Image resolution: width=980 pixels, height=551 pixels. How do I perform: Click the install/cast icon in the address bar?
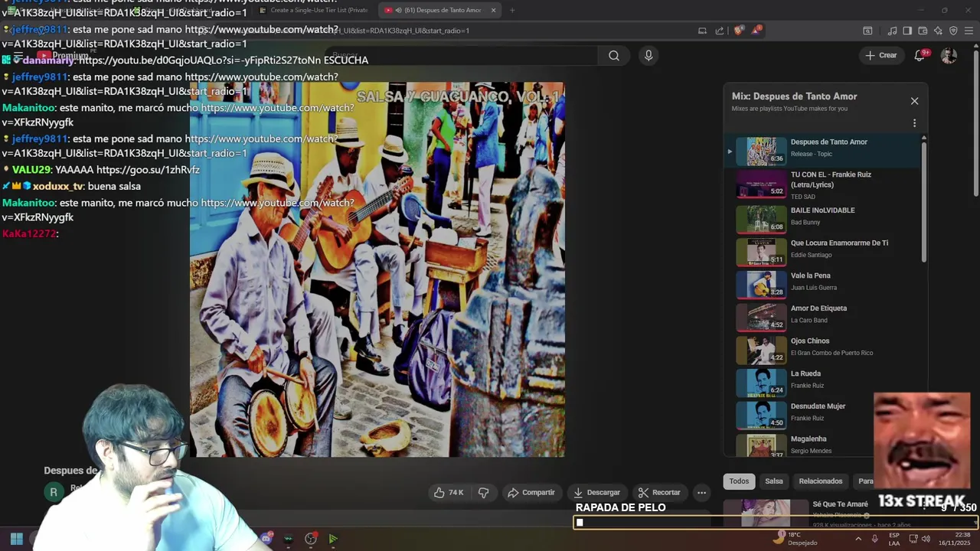pyautogui.click(x=702, y=31)
